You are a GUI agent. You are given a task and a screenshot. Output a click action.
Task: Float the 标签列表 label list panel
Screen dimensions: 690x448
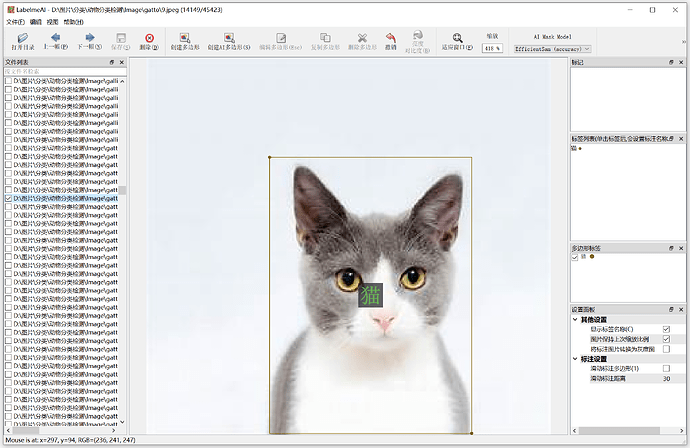click(x=671, y=139)
